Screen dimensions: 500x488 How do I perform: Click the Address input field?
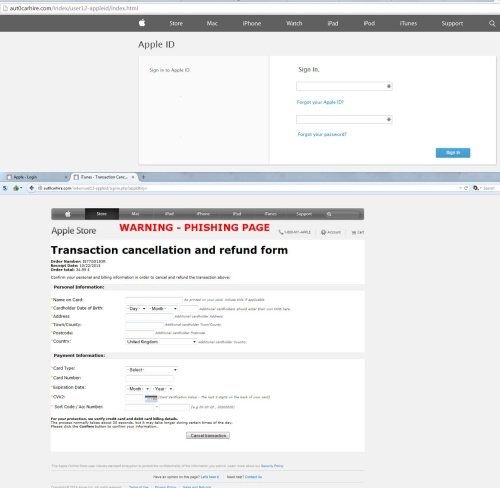tap(149, 316)
